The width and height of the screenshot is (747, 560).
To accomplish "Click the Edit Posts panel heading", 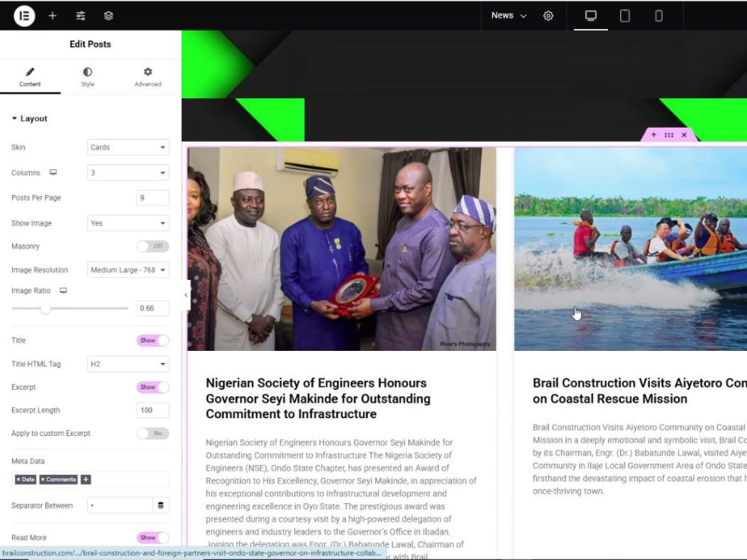I will 90,44.
